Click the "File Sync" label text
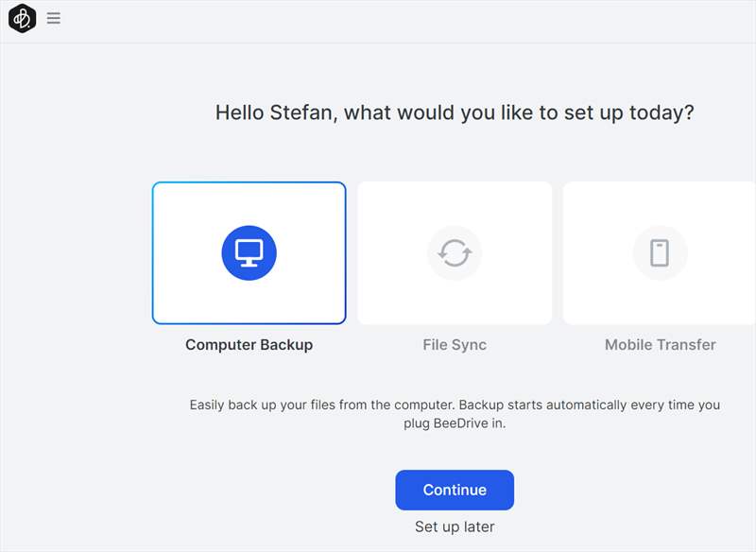The width and height of the screenshot is (756, 552). click(455, 345)
